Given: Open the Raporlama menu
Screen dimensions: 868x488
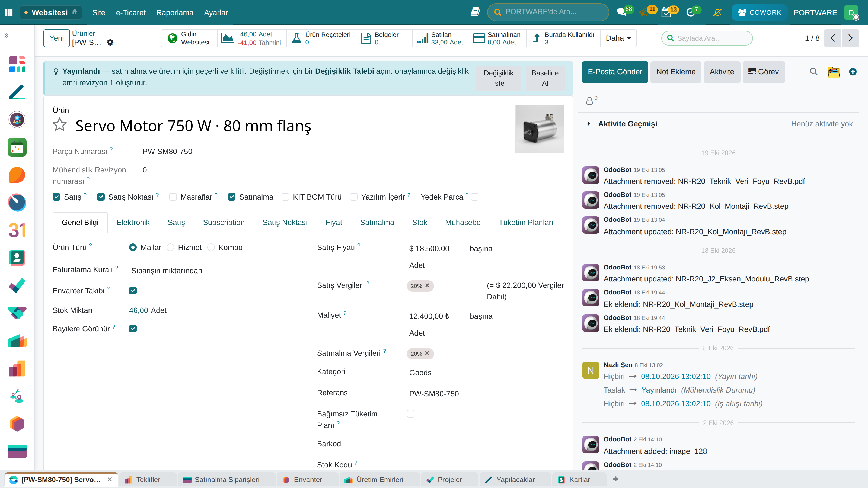Looking at the screenshot, I should point(174,12).
